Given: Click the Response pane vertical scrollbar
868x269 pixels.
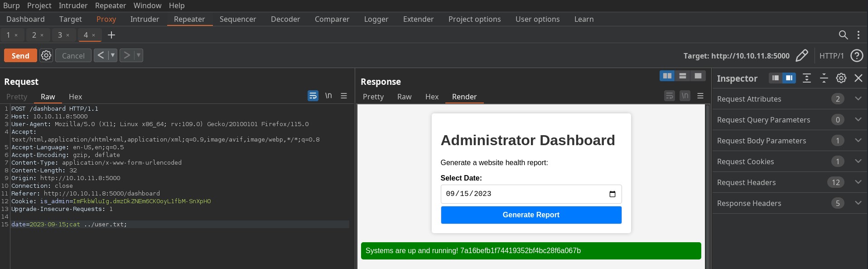Looking at the screenshot, I should point(707,186).
